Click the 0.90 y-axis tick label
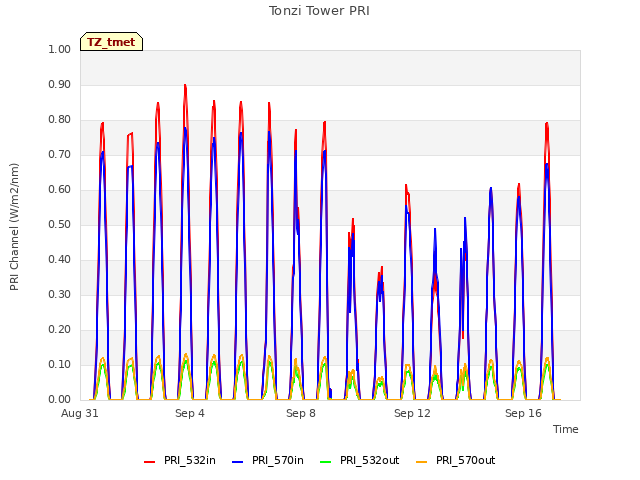 point(60,84)
